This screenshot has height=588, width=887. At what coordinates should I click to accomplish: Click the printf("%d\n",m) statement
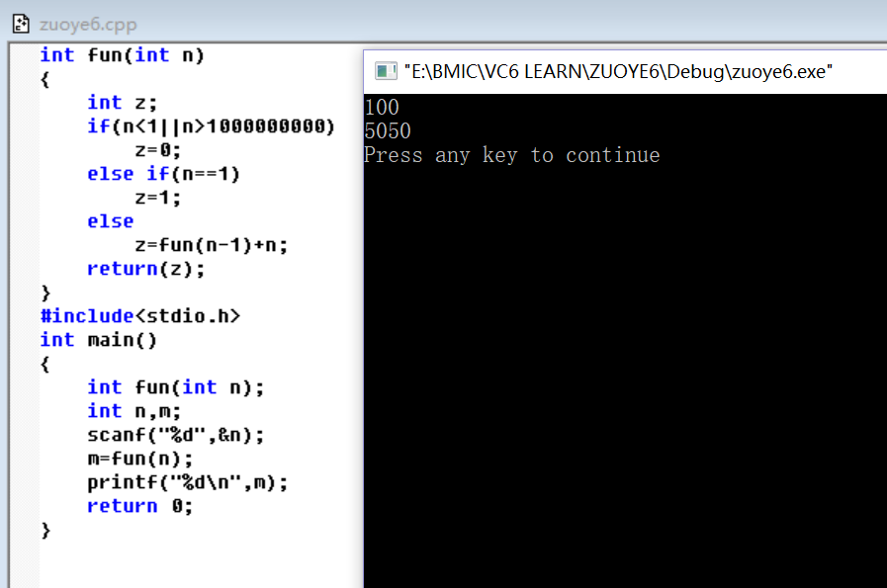[188, 482]
